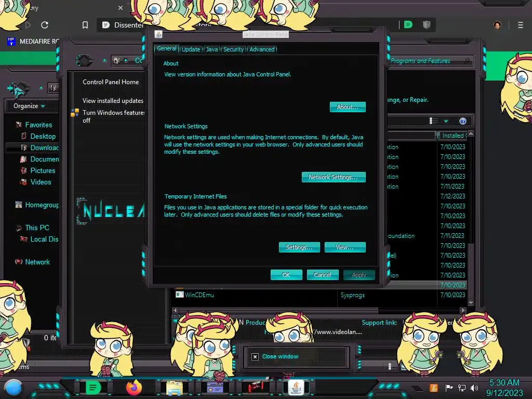The image size is (532, 399).
Task: Click horizontal scrollbar left arrow in programs list
Action: pos(175,310)
